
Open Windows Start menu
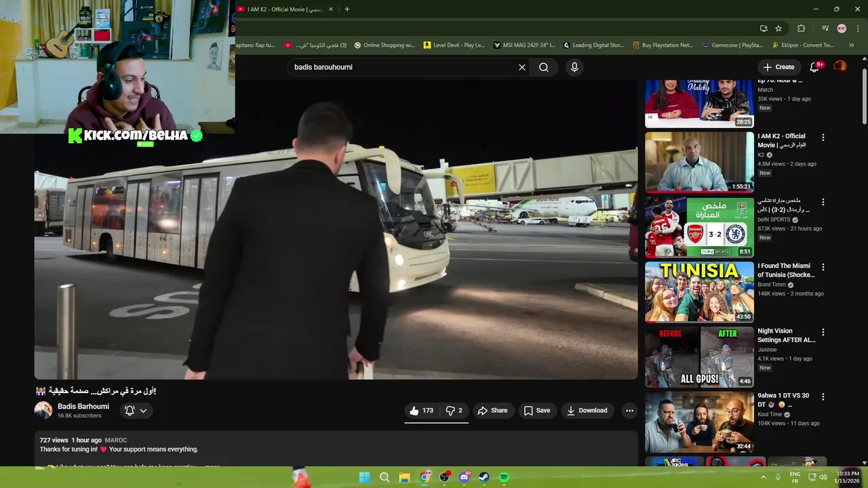(364, 477)
